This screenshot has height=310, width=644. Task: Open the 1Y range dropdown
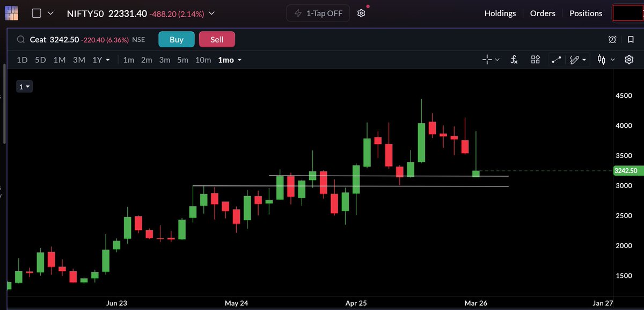tap(101, 60)
